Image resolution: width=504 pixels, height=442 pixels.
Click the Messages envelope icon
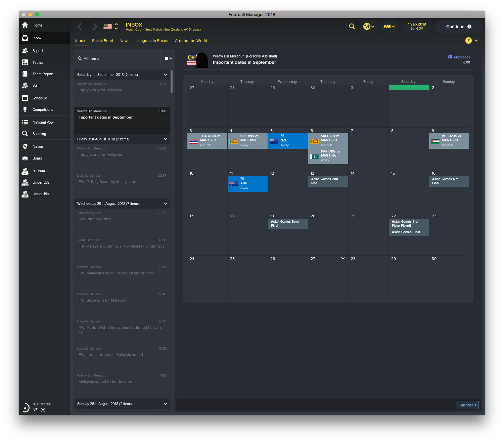coord(450,57)
